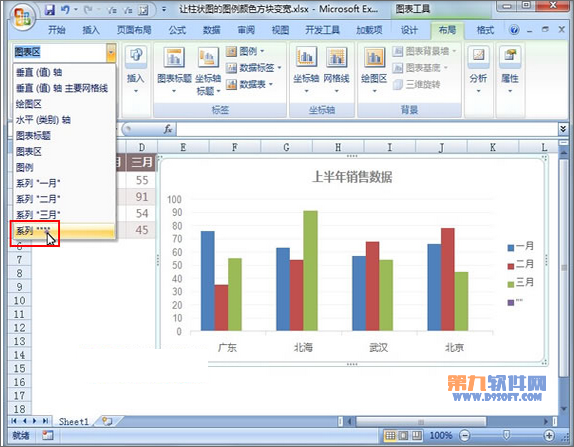This screenshot has width=574, height=447.
Task: Open the 坐标轴 axes icon
Action: coord(306,57)
